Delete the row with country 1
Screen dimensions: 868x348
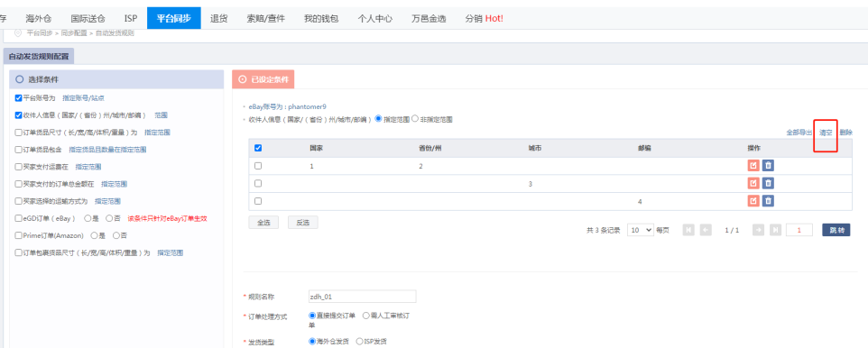(x=768, y=165)
